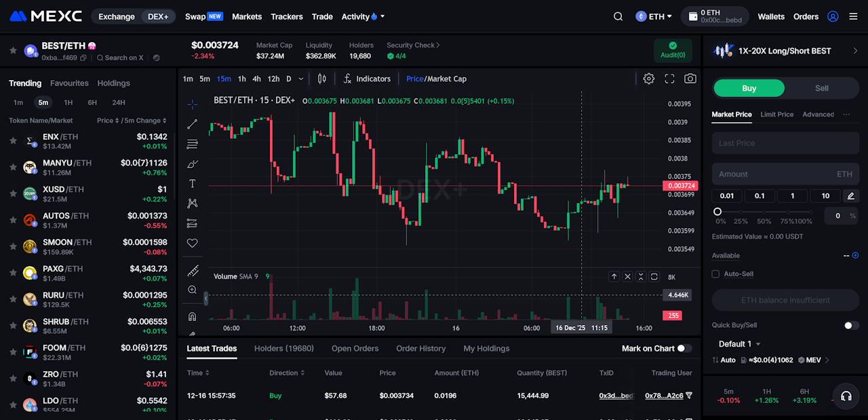Switch to the Limit Price tab
The height and width of the screenshot is (420, 868).
[777, 114]
